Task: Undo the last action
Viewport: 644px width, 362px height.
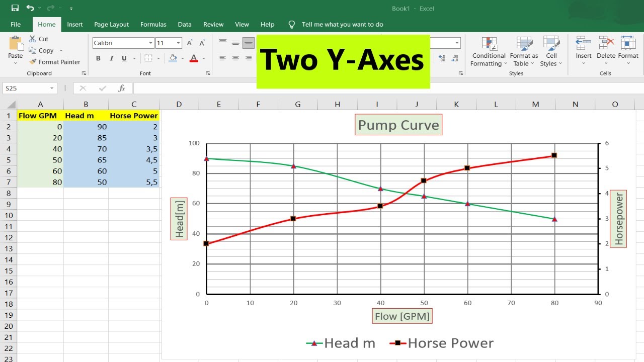Action: (x=30, y=8)
